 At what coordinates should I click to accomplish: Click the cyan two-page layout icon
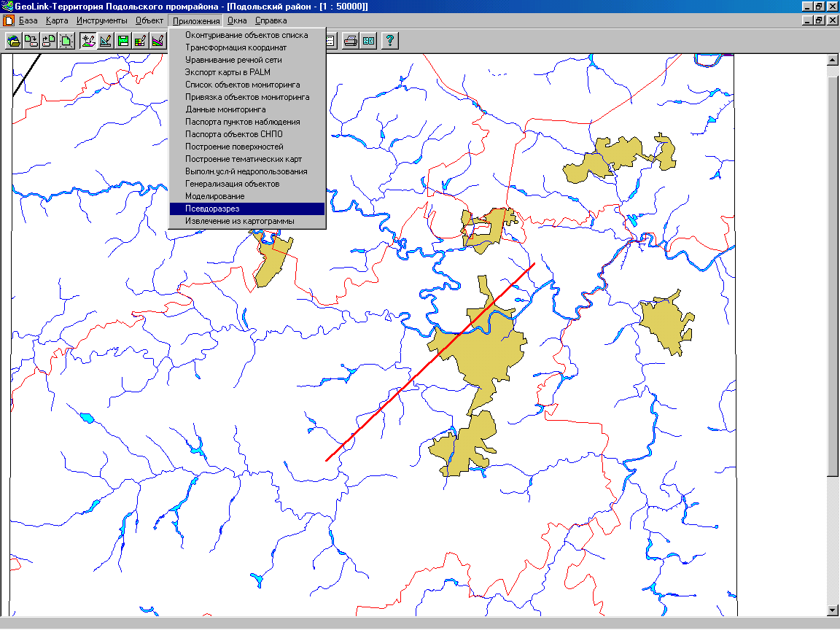tap(368, 41)
